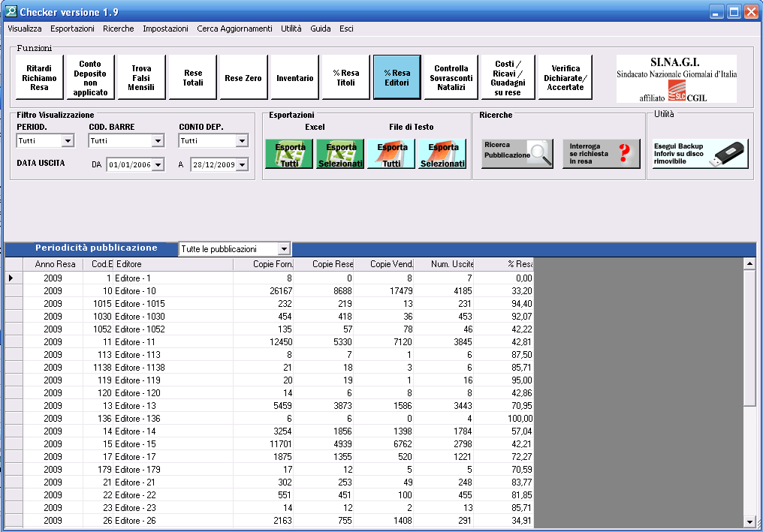Select the 'Editore - 113' cell

(x=173, y=354)
